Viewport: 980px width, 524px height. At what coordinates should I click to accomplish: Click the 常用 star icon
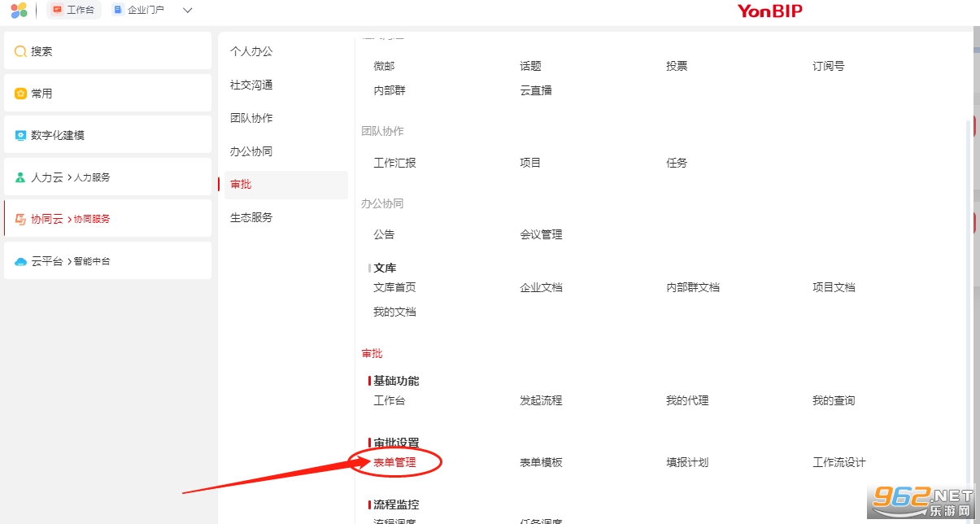(x=20, y=94)
